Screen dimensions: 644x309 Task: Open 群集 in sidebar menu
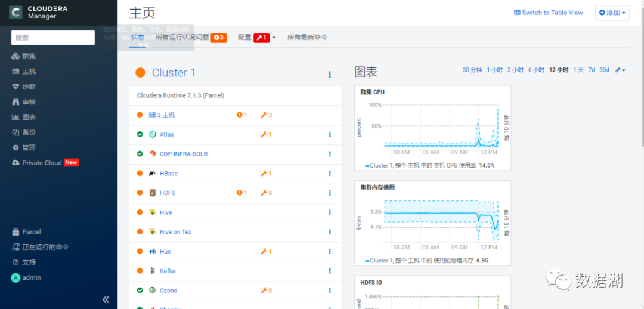(x=24, y=56)
